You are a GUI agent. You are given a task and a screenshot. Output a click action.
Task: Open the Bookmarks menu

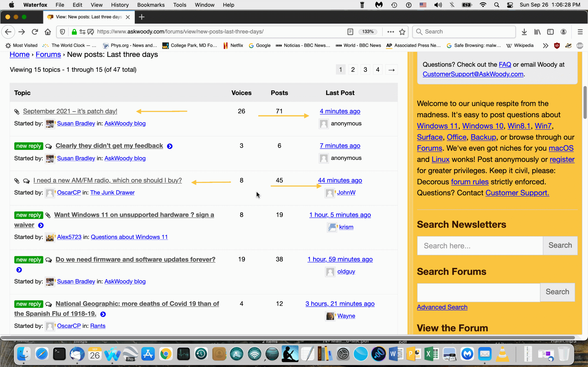pyautogui.click(x=151, y=5)
